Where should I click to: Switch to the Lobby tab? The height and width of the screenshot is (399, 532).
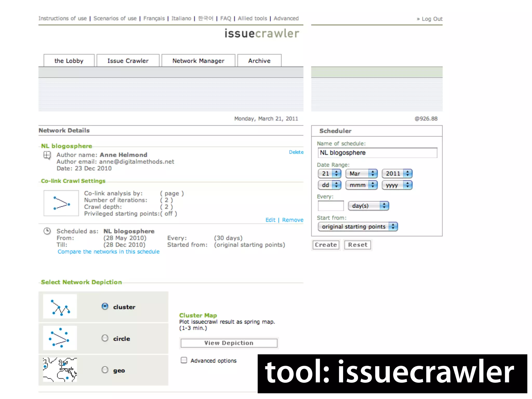[x=69, y=61]
